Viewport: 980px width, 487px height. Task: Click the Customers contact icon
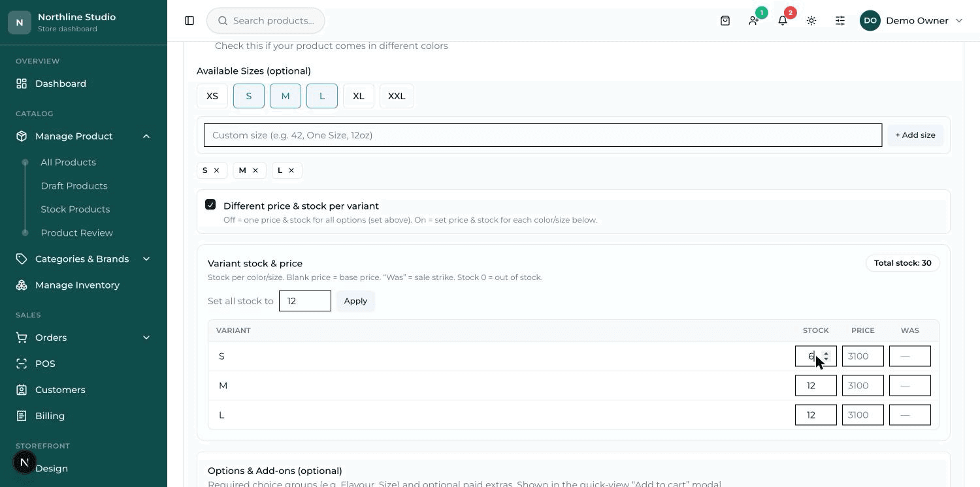coord(22,390)
